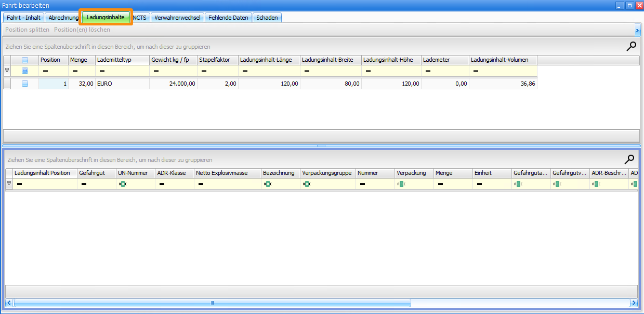
Task: Click the search magnifier in the lower grid
Action: [x=629, y=159]
